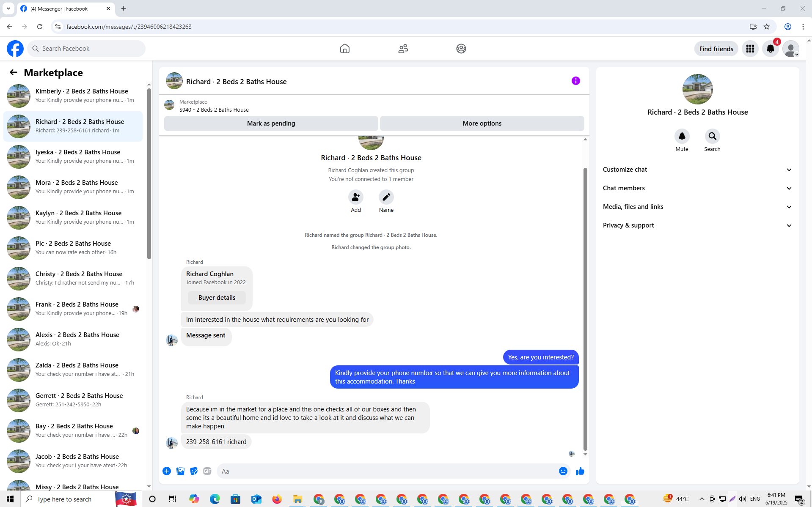
Task: Open Gerrett's 2 Beds 2 Baths conversation
Action: (x=73, y=400)
